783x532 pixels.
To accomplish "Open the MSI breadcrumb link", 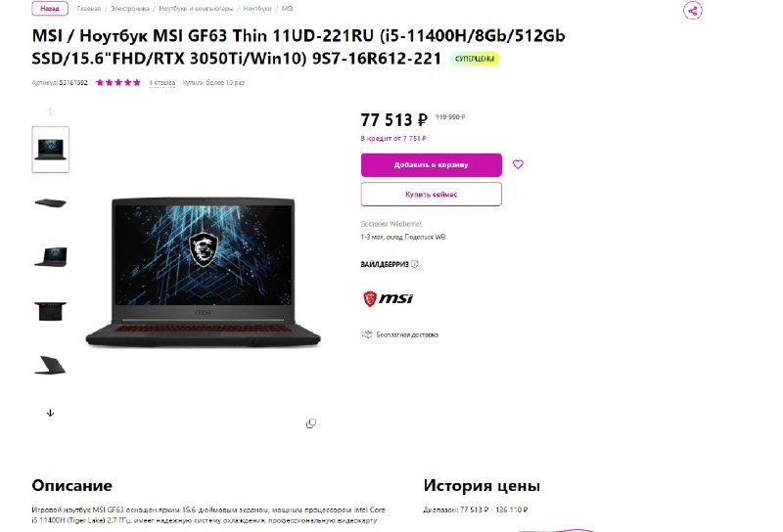I will coord(287,9).
